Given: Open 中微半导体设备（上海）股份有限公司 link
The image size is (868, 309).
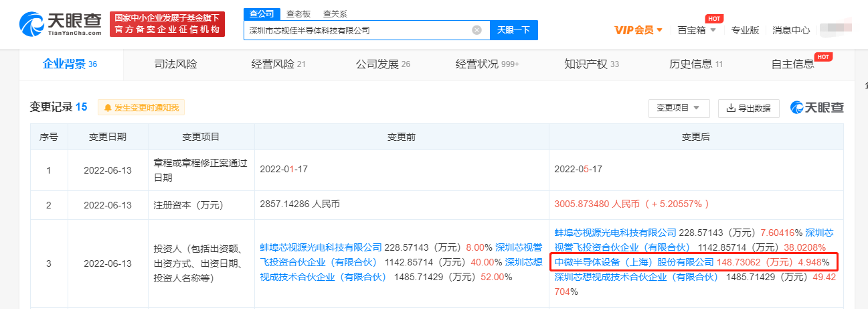Looking at the screenshot, I should click(634, 262).
